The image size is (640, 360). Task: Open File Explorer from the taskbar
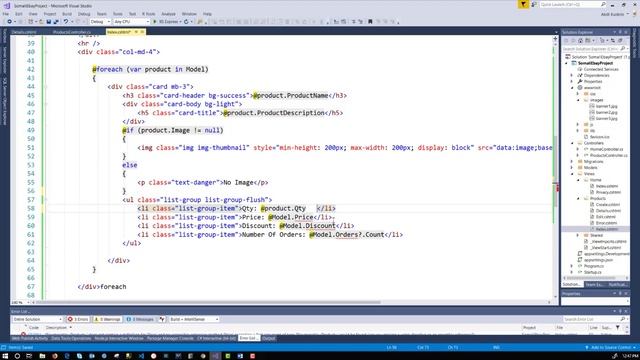[x=42, y=356]
